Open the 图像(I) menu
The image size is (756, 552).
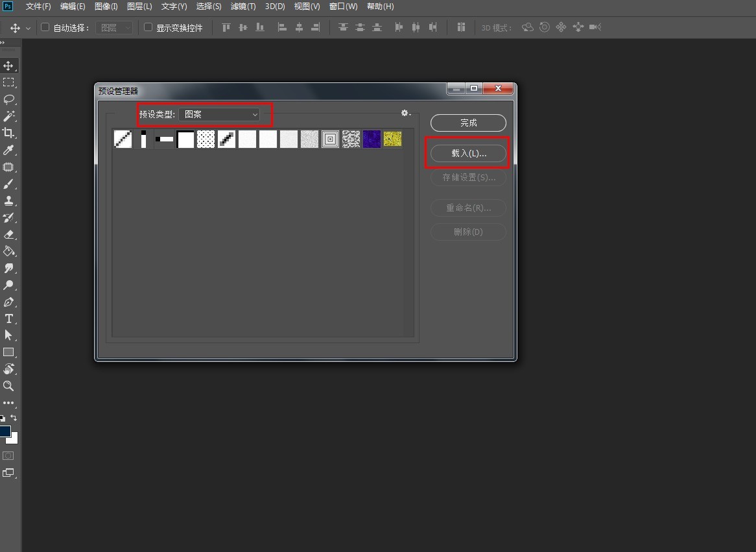pyautogui.click(x=106, y=6)
